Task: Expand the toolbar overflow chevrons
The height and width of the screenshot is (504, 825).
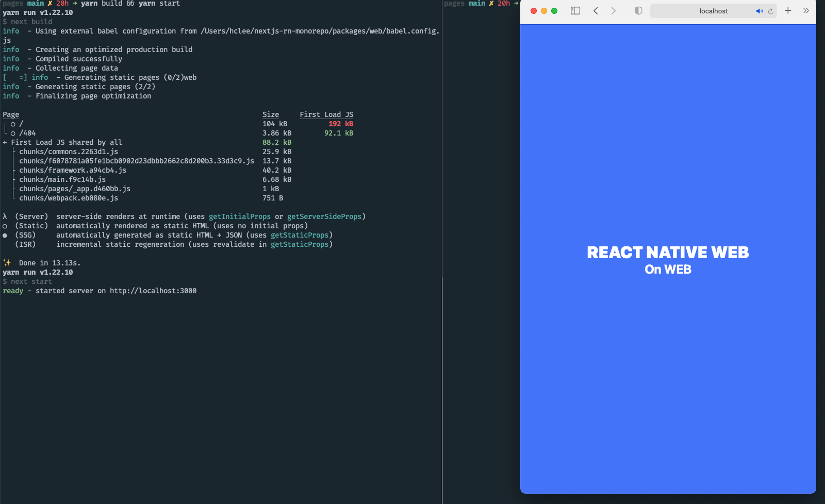Action: 806,11
